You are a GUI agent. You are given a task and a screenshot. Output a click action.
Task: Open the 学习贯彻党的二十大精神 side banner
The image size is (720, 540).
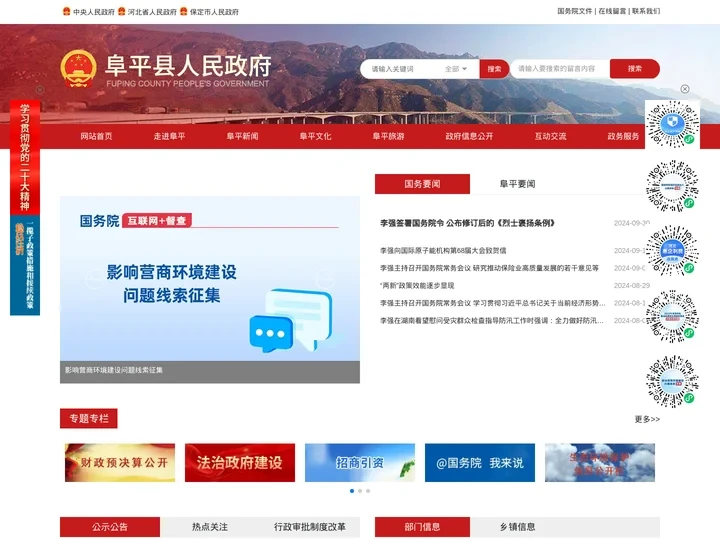pyautogui.click(x=25, y=158)
